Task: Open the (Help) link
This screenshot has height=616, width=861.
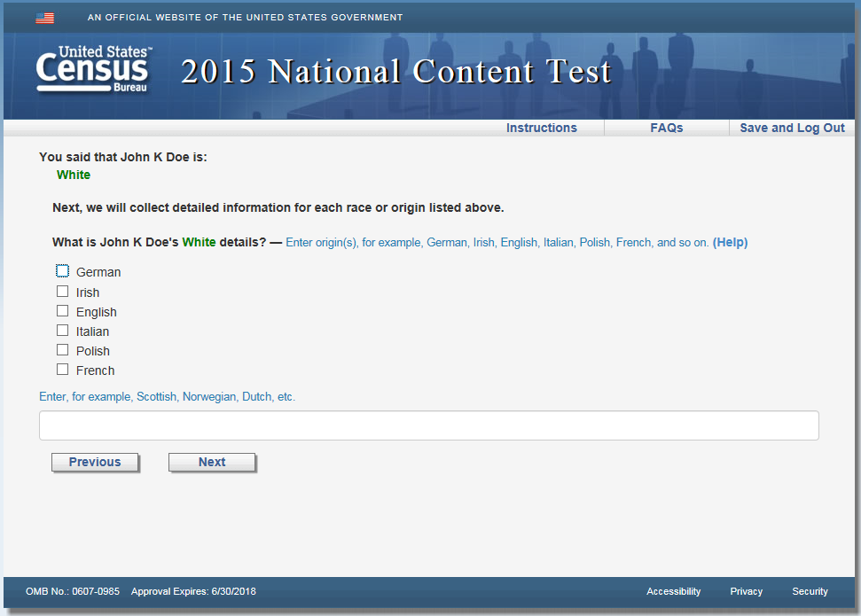Action: 730,243
